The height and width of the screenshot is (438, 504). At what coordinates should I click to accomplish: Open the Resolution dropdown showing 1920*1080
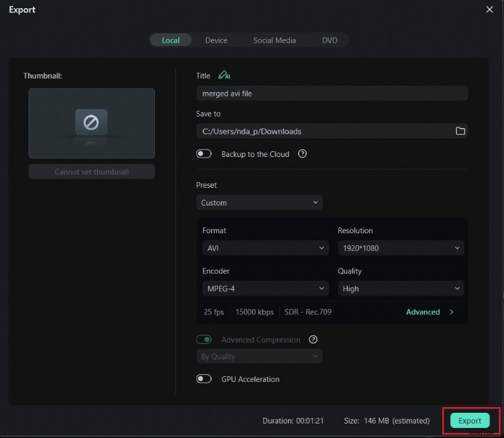tap(401, 248)
